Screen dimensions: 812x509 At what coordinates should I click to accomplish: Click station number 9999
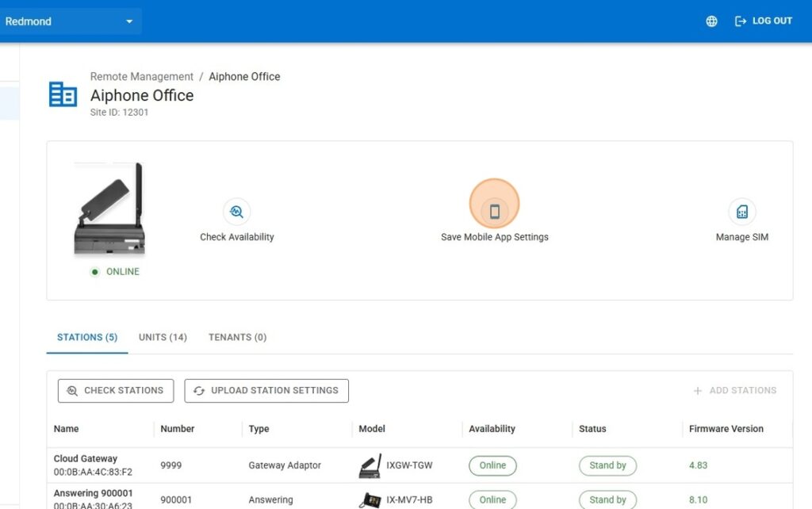[171, 465]
